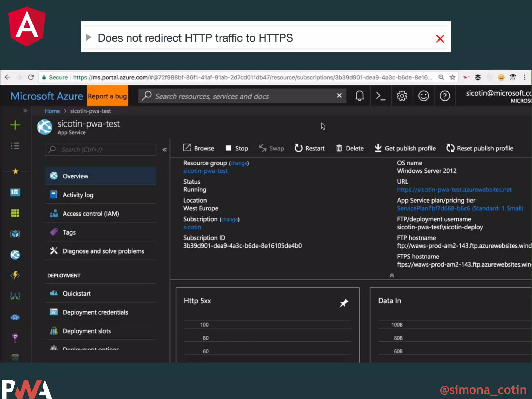Open Activity log menu item
Viewport: 532px width, 399px height.
(78, 195)
